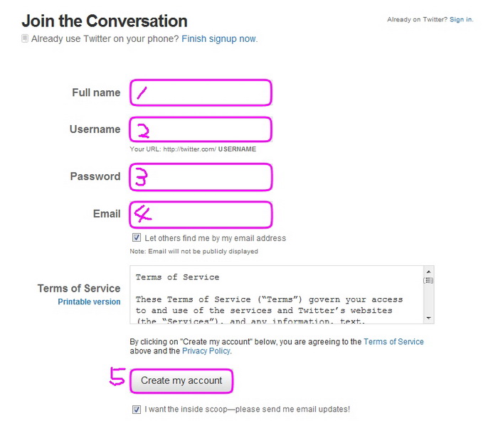Open the "Finish signup now" link
This screenshot has width=498, height=448.
tap(218, 38)
